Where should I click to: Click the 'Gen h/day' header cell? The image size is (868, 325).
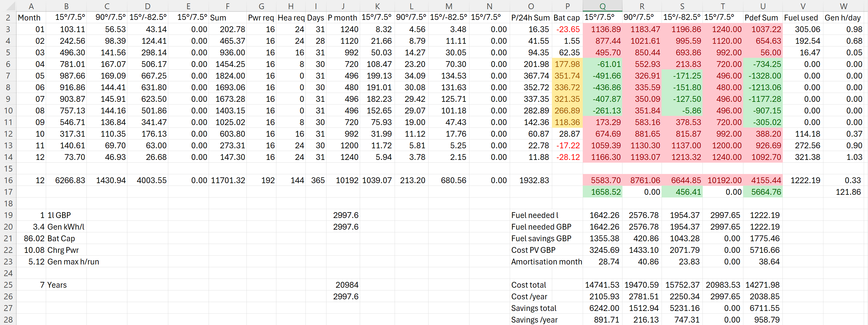tap(843, 18)
